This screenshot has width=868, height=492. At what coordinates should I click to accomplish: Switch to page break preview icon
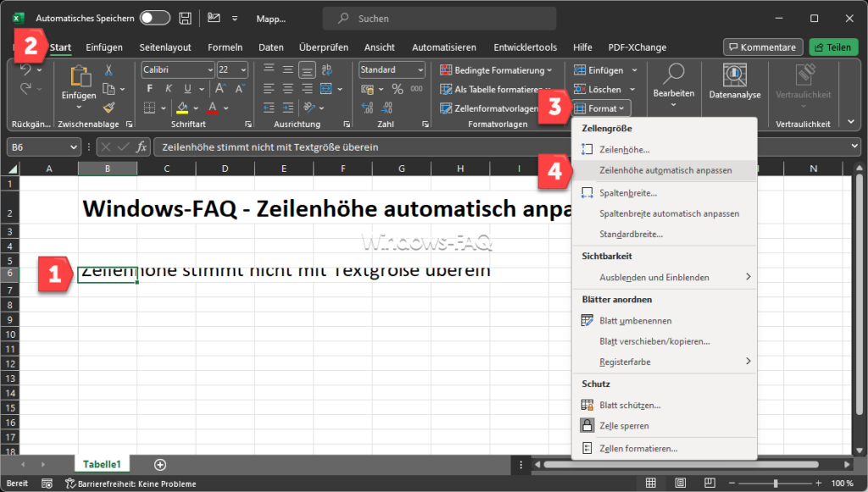click(x=709, y=484)
